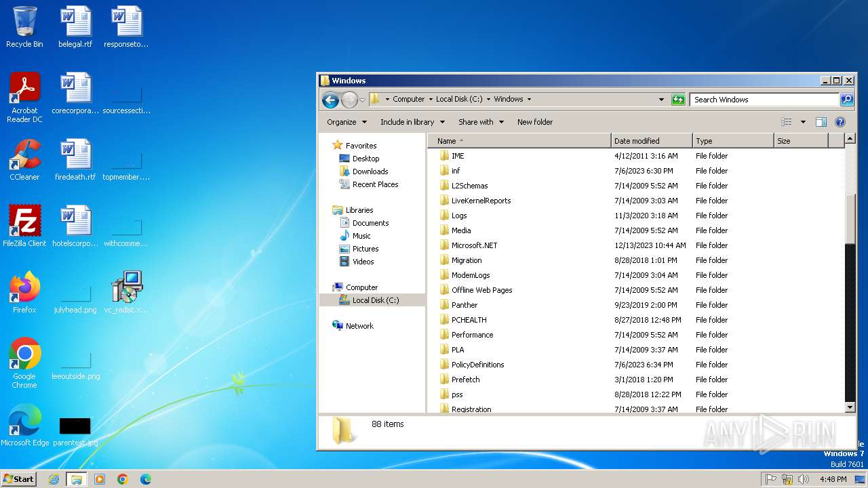Viewport: 868px width, 488px height.
Task: Click the taskbar clock showing 4:48 PM
Action: 833,479
